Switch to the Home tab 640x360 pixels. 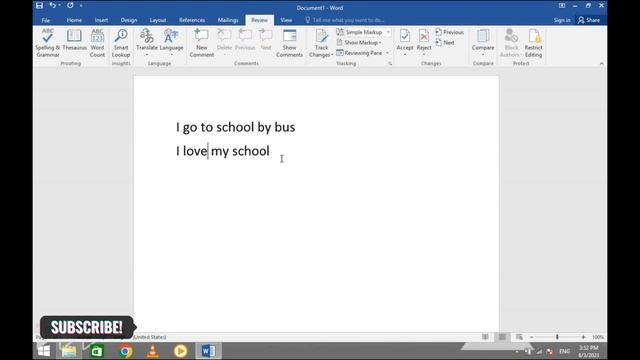click(x=74, y=20)
